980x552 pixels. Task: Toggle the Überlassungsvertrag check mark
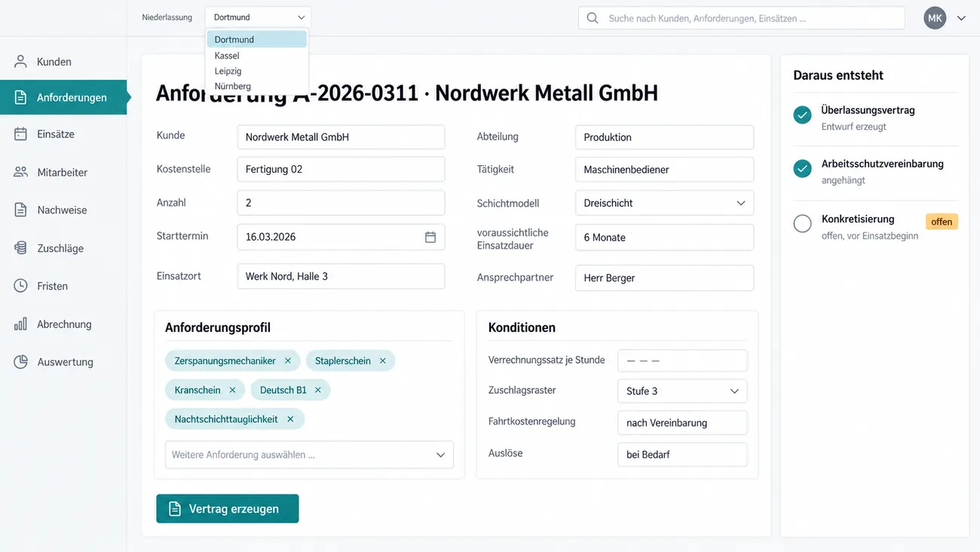point(802,115)
